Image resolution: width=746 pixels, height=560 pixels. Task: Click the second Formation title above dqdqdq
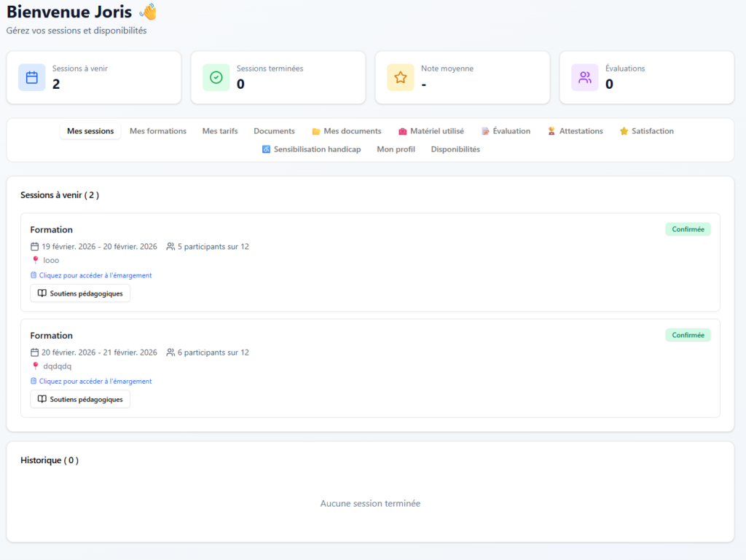[52, 336]
